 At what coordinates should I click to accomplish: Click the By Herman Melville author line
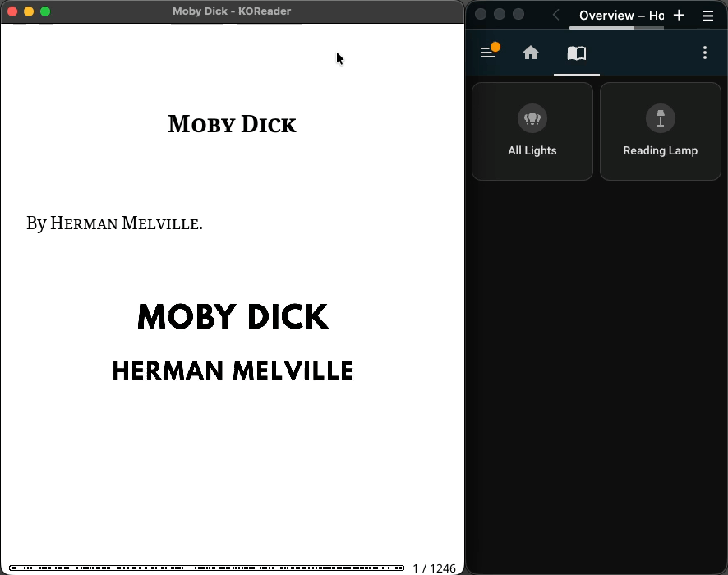(114, 223)
